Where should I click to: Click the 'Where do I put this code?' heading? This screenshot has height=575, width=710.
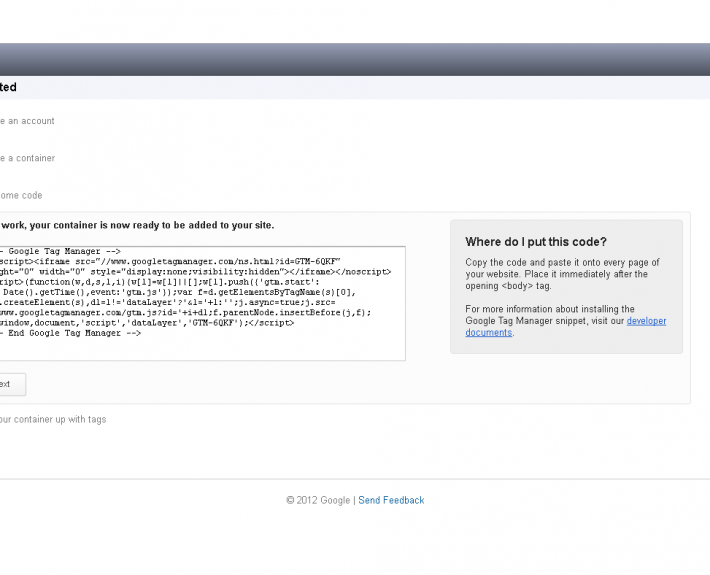click(535, 242)
